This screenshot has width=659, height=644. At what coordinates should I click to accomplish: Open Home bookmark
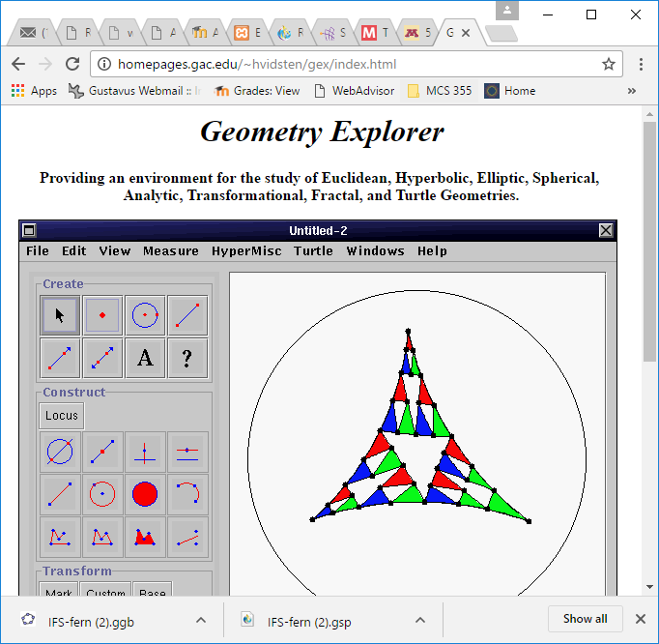coord(510,91)
